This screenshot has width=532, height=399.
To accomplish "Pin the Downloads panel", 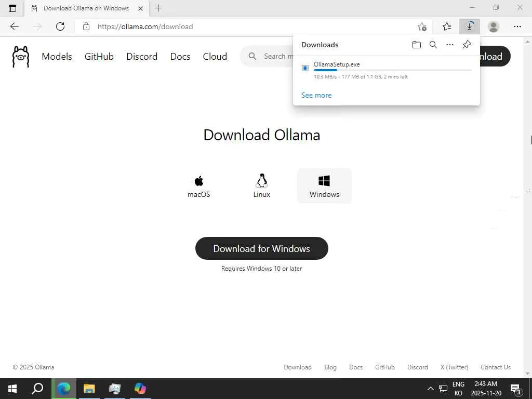I will coord(467,45).
